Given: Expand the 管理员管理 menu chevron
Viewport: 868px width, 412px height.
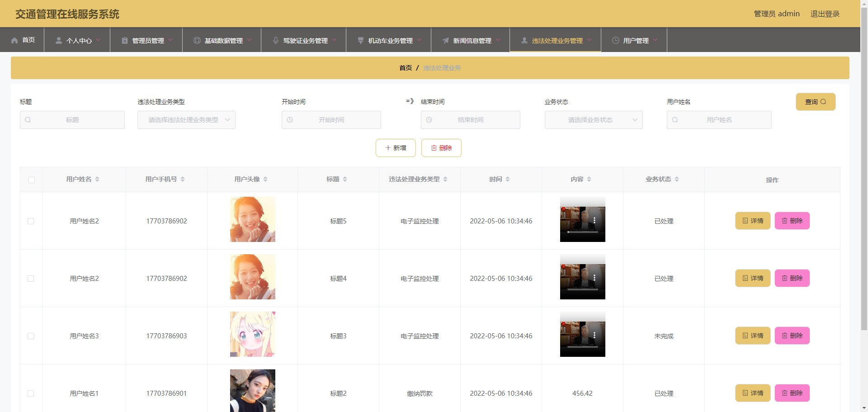Looking at the screenshot, I should [170, 40].
